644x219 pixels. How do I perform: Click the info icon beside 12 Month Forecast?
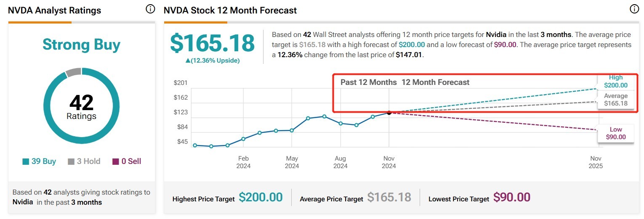coord(634,9)
